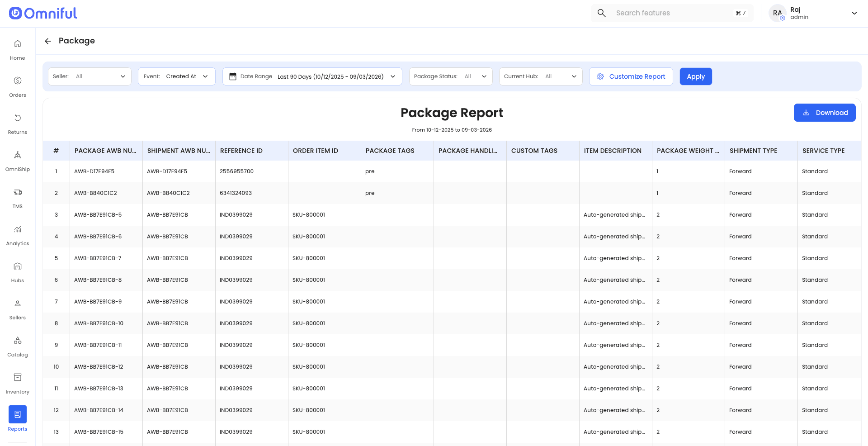
Task: Open Inventory from the sidebar
Action: 18,378
